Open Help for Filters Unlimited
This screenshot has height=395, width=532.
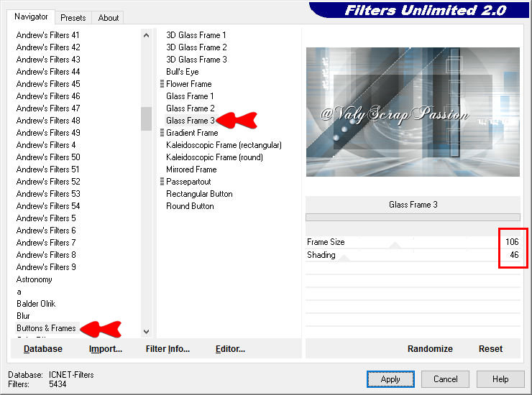(501, 379)
